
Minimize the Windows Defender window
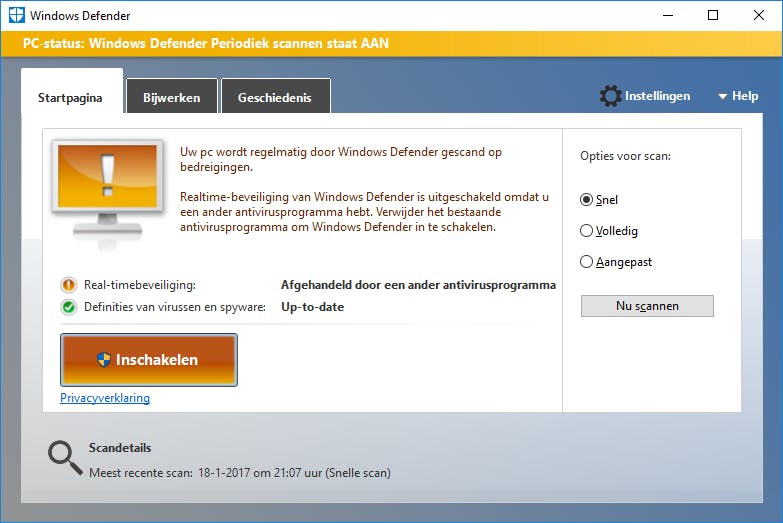coord(668,15)
